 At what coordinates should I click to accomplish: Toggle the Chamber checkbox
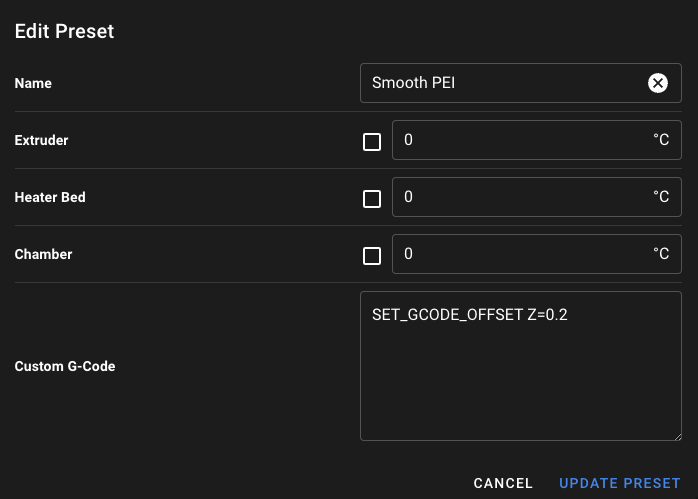(x=372, y=256)
